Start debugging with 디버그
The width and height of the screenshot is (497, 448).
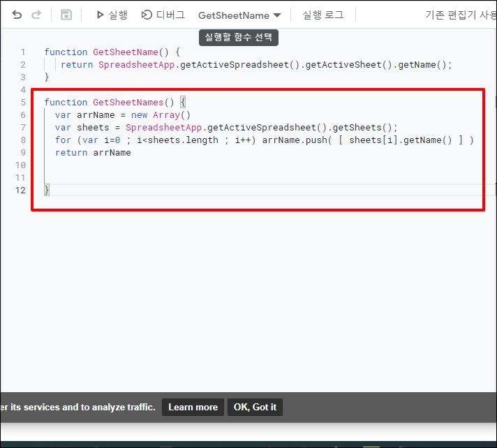click(163, 15)
